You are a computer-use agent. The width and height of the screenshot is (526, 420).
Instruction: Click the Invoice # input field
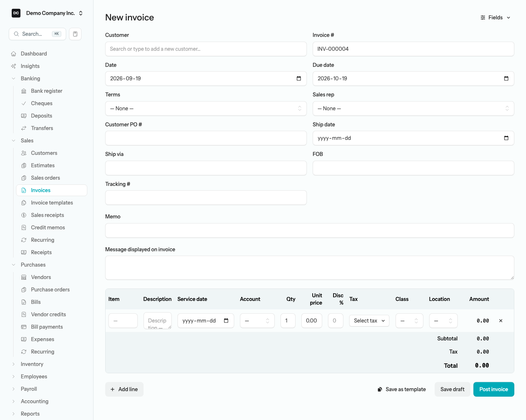[x=413, y=49]
